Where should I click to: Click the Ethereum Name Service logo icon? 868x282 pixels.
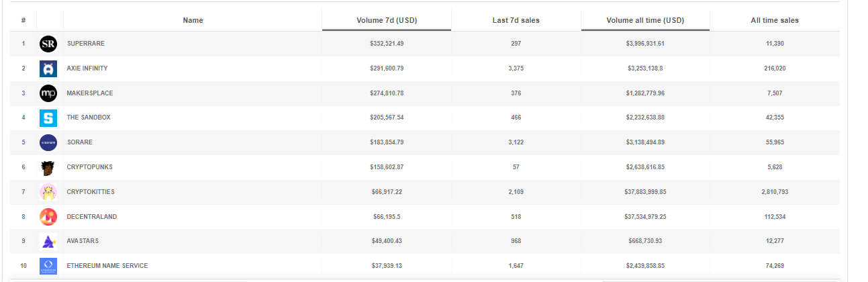tap(48, 266)
